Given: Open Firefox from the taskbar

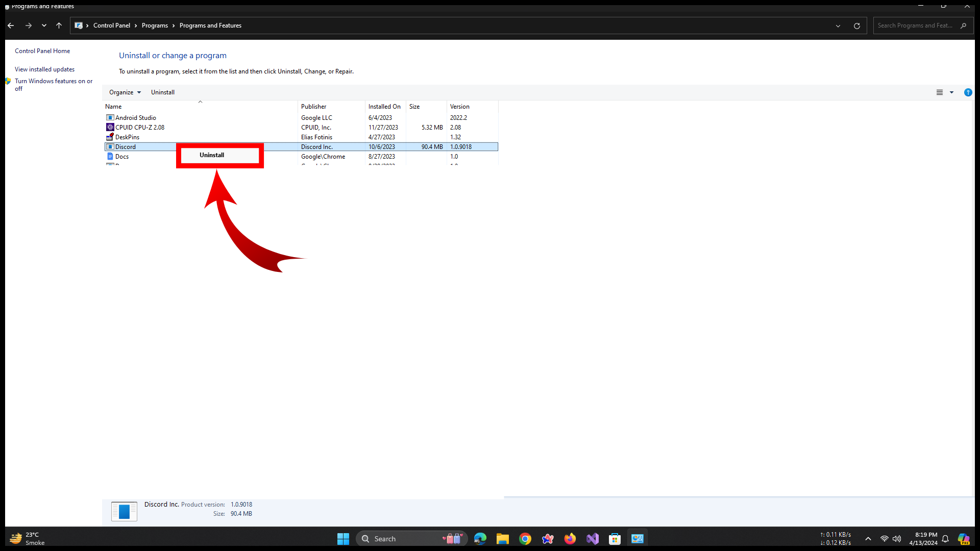Looking at the screenshot, I should tap(570, 539).
